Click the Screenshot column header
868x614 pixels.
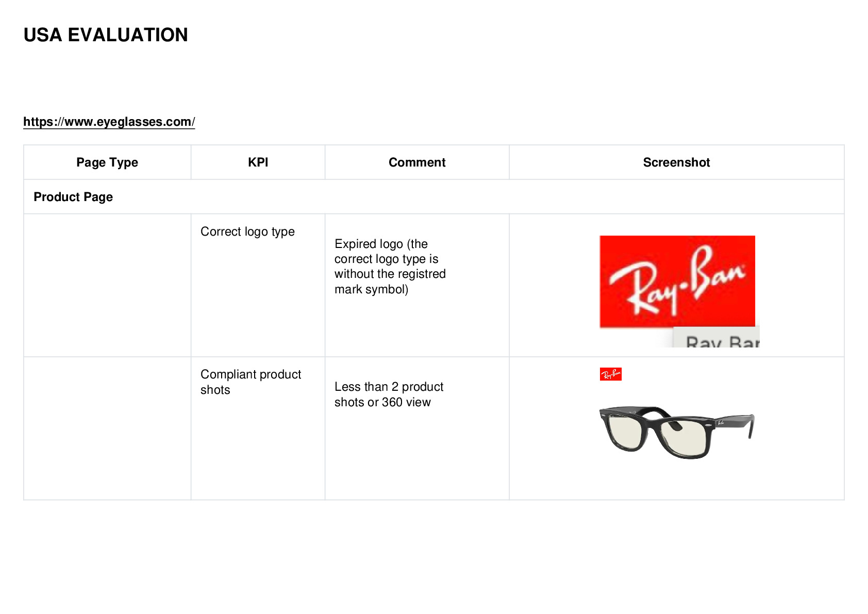point(676,162)
